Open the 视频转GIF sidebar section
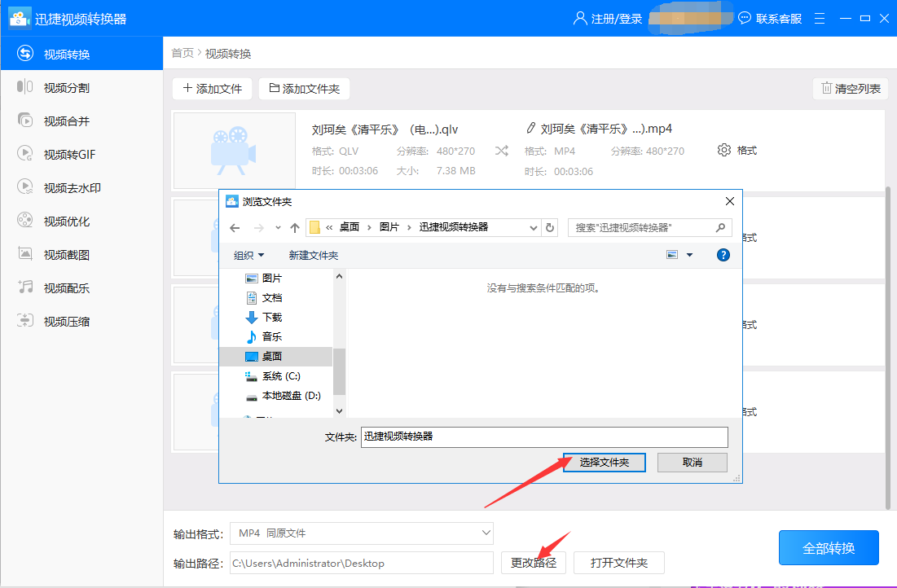897x588 pixels. [x=81, y=154]
